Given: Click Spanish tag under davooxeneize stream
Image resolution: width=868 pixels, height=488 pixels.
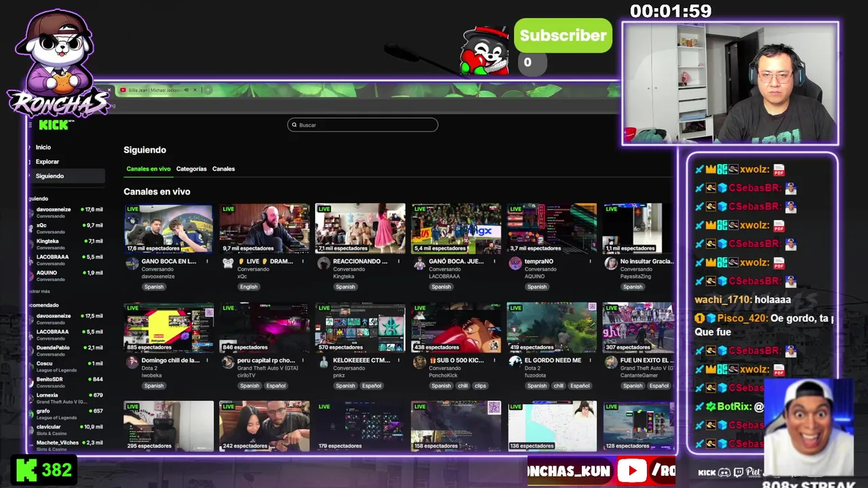Looking at the screenshot, I should 153,287.
